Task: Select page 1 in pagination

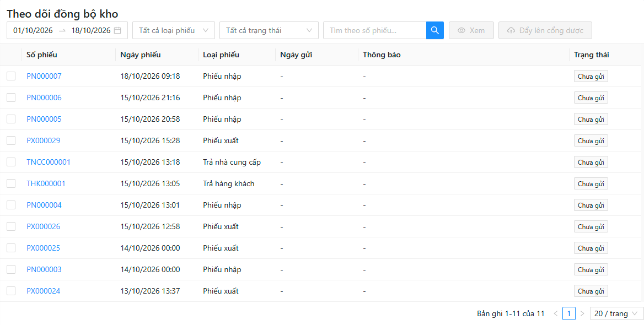Action: pyautogui.click(x=569, y=313)
